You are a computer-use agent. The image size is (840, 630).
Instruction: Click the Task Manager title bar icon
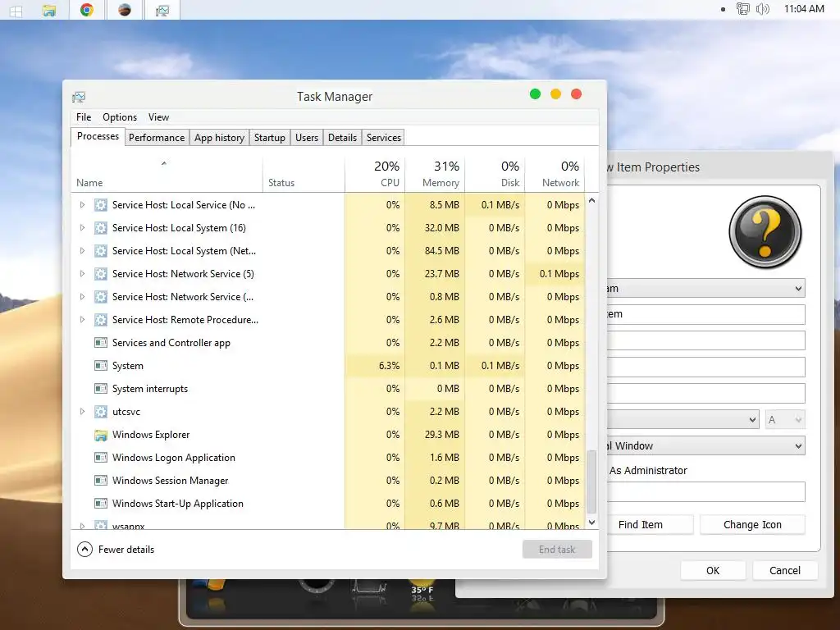coord(79,97)
